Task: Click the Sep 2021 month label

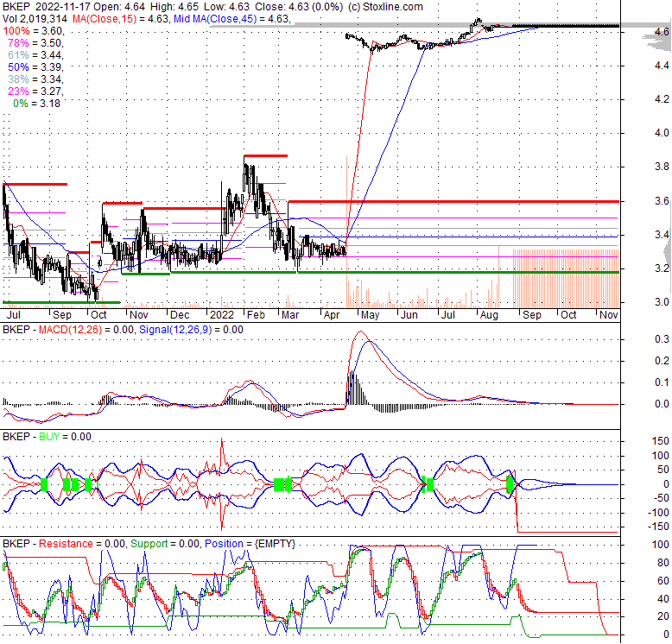Action: tap(61, 315)
